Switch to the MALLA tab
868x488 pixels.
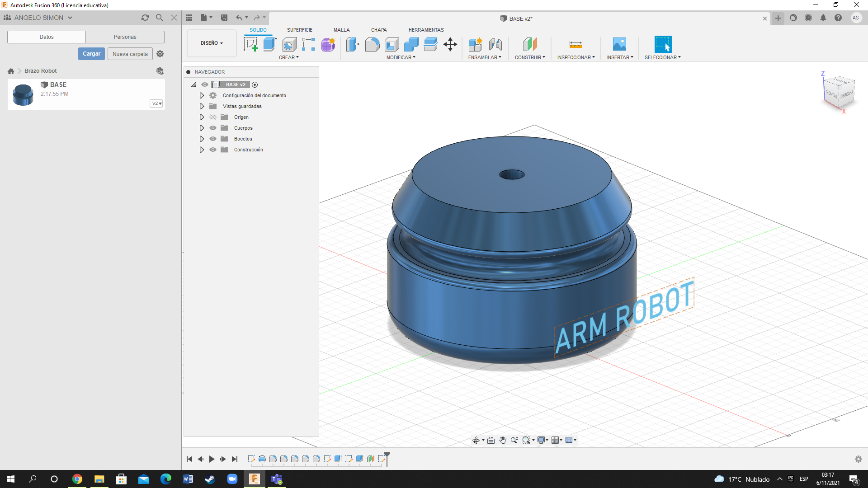pos(342,30)
